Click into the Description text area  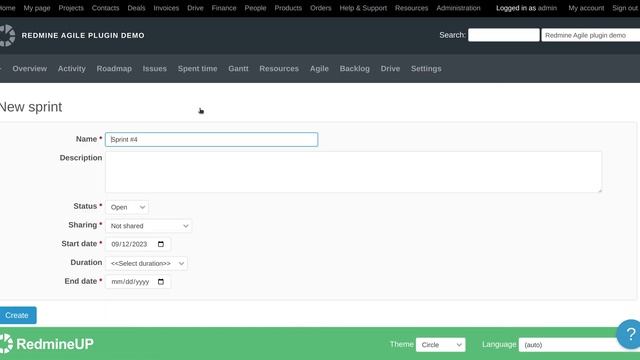pos(353,172)
